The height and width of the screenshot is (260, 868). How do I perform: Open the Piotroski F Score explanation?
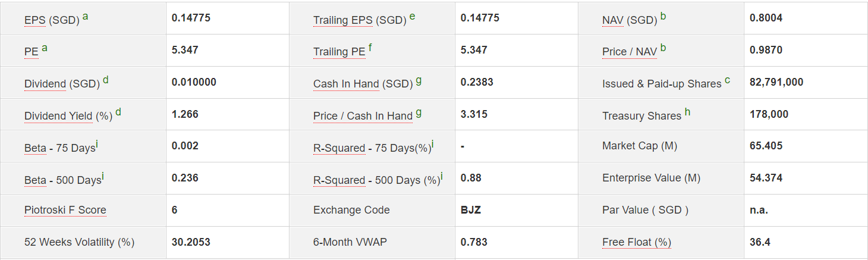65,210
